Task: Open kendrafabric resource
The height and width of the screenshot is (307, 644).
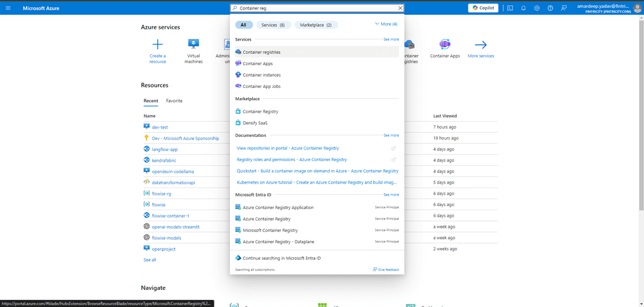Action: [x=164, y=161]
